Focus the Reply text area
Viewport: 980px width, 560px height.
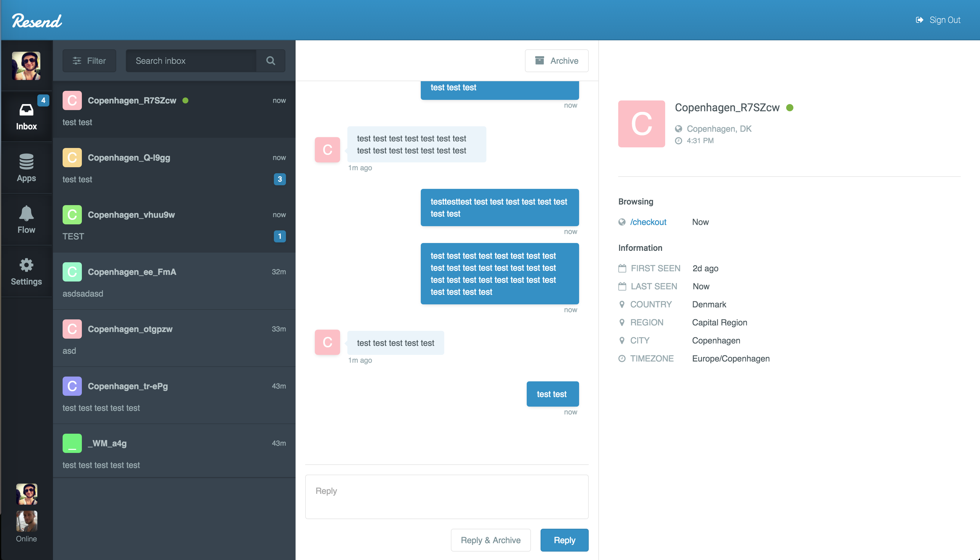[x=446, y=497]
